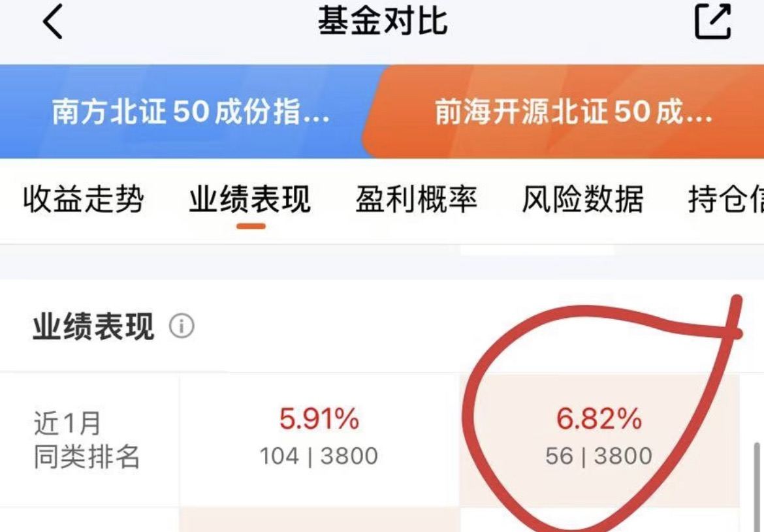Click the vertical scrollbar at right edge
764x532 pixels.
point(757,487)
